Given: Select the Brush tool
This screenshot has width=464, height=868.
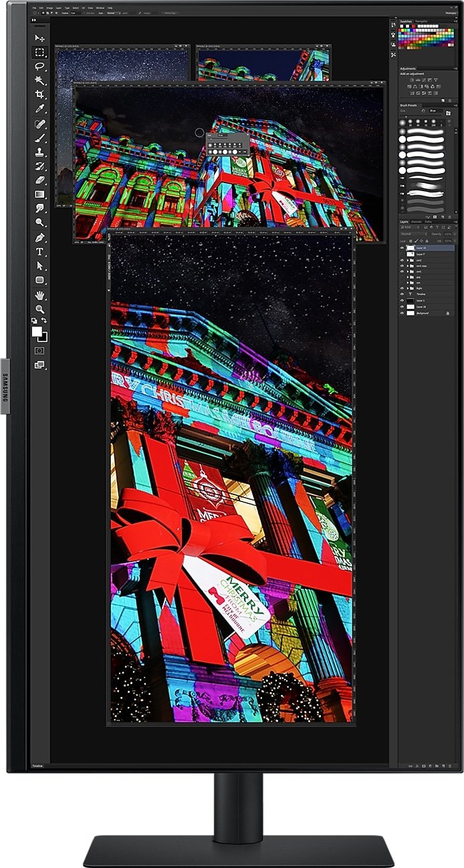Looking at the screenshot, I should point(39,138).
